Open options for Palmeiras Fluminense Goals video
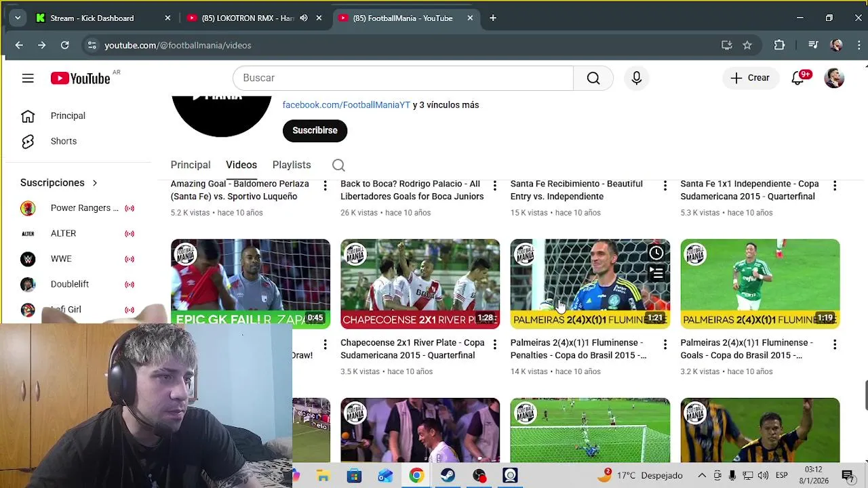Screen dimensions: 868x488 tap(835, 344)
